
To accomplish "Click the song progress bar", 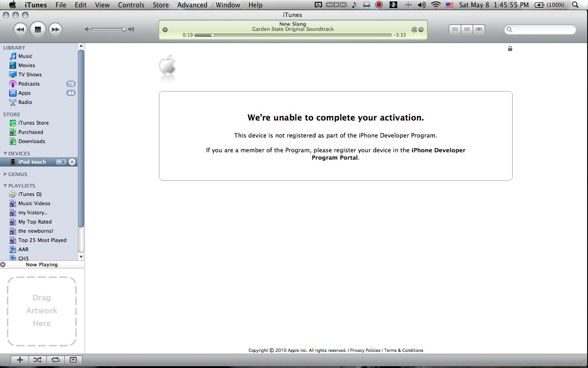I will pos(293,35).
